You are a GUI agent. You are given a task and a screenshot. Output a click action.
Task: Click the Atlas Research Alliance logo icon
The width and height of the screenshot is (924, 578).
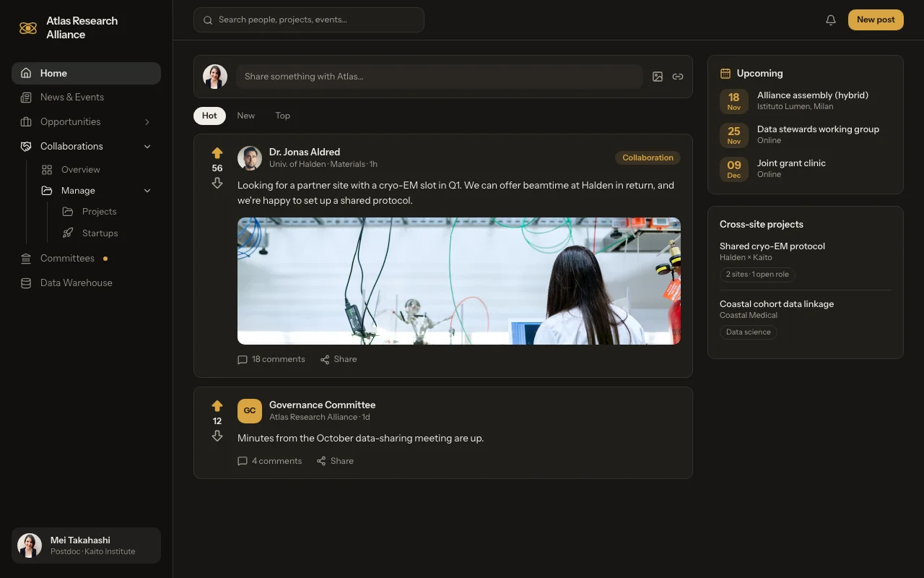[x=28, y=28]
